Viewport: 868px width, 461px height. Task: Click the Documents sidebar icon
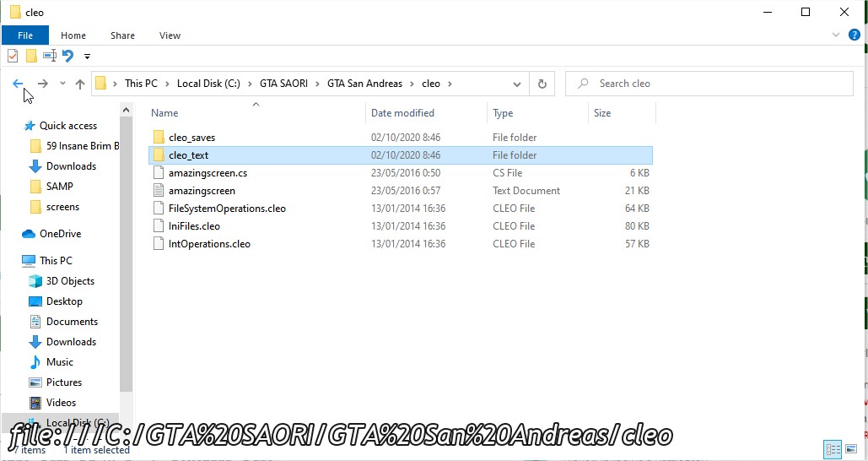pos(35,322)
